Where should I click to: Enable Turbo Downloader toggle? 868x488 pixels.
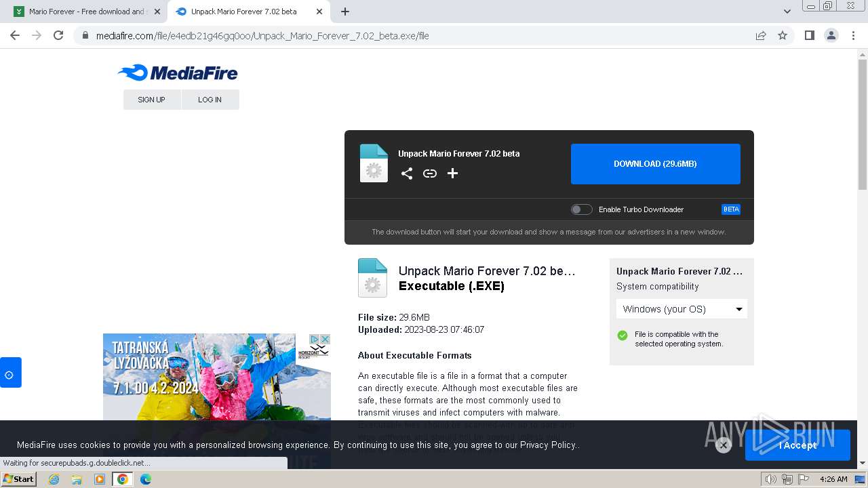click(581, 209)
